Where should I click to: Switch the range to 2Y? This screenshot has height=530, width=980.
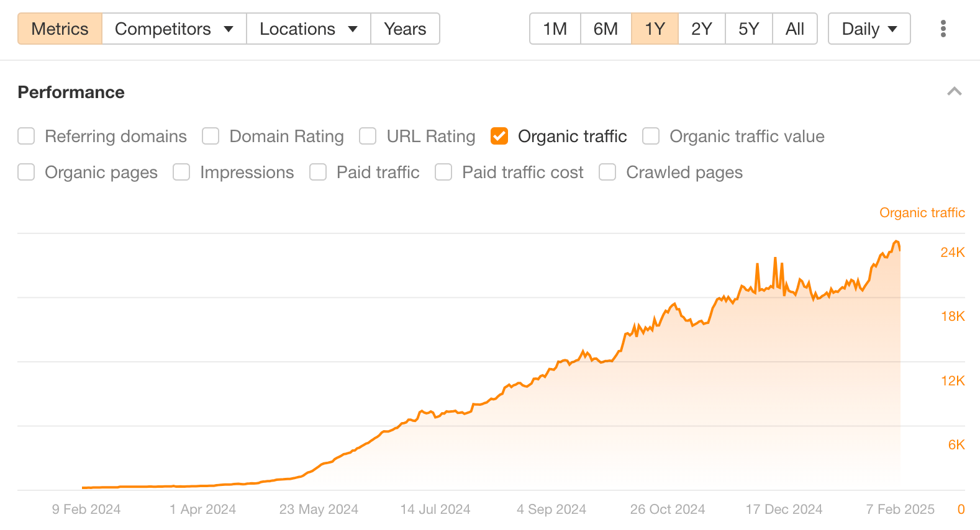[x=701, y=29]
